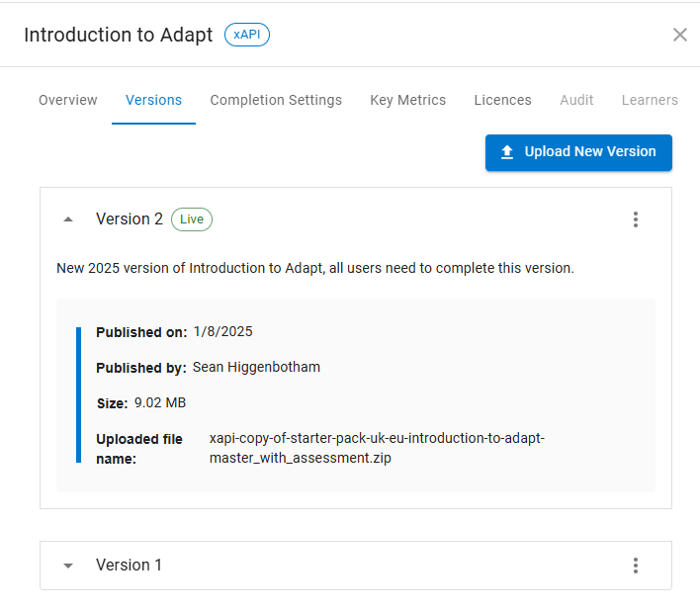Go to the Key Metrics tab
Screen dimensions: 700x610
(407, 100)
